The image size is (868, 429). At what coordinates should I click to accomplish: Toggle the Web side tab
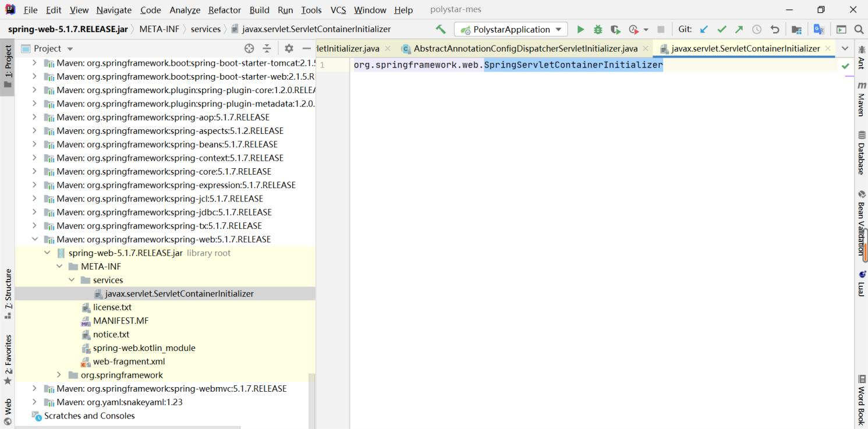point(8,412)
